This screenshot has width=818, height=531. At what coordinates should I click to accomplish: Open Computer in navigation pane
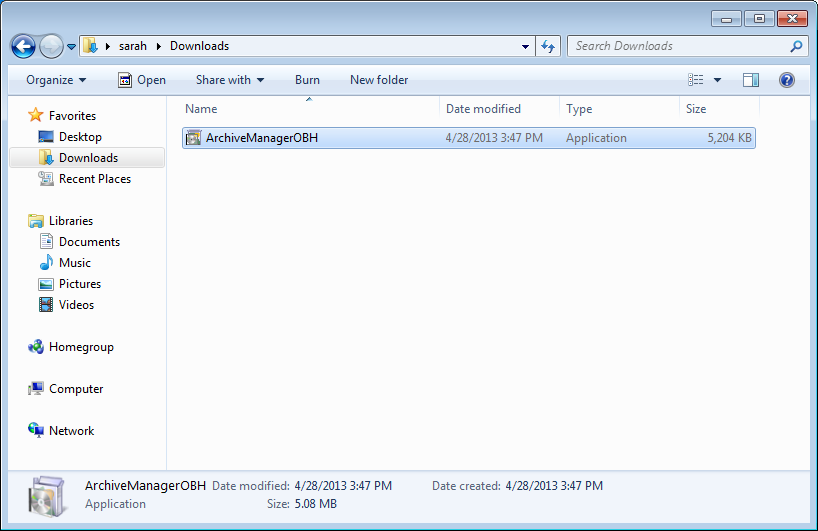(76, 389)
